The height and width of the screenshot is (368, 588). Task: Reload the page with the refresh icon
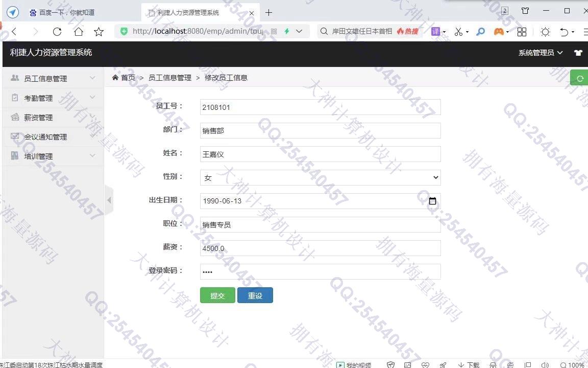[x=57, y=32]
